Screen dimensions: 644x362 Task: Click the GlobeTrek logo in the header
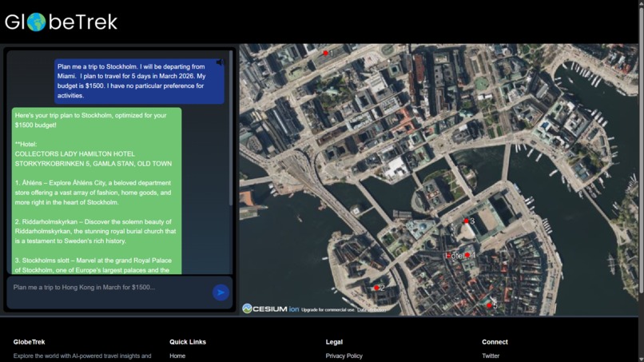point(62,22)
